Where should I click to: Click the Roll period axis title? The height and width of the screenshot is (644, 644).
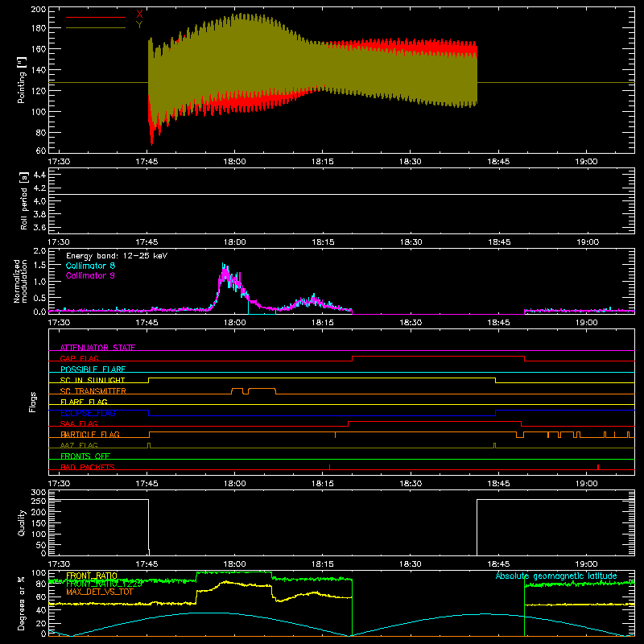pos(24,200)
